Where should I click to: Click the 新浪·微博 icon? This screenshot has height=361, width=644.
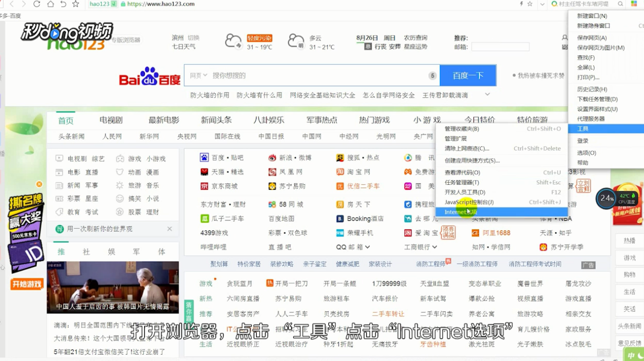coord(272,157)
